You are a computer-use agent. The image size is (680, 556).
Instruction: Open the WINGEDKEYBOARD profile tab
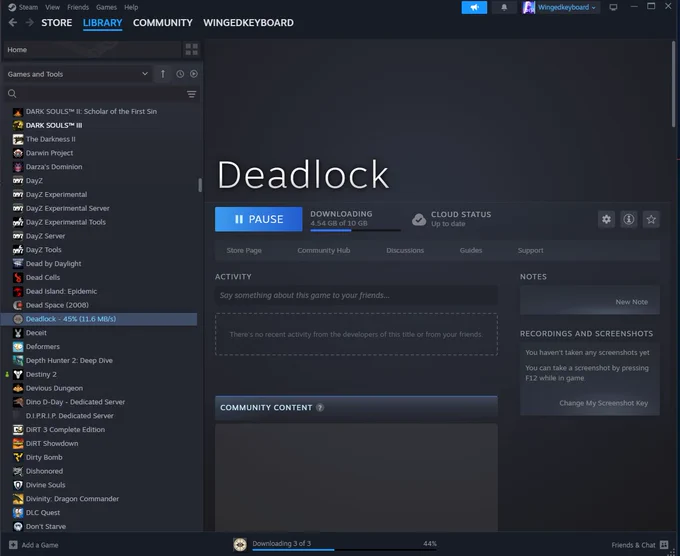[248, 23]
